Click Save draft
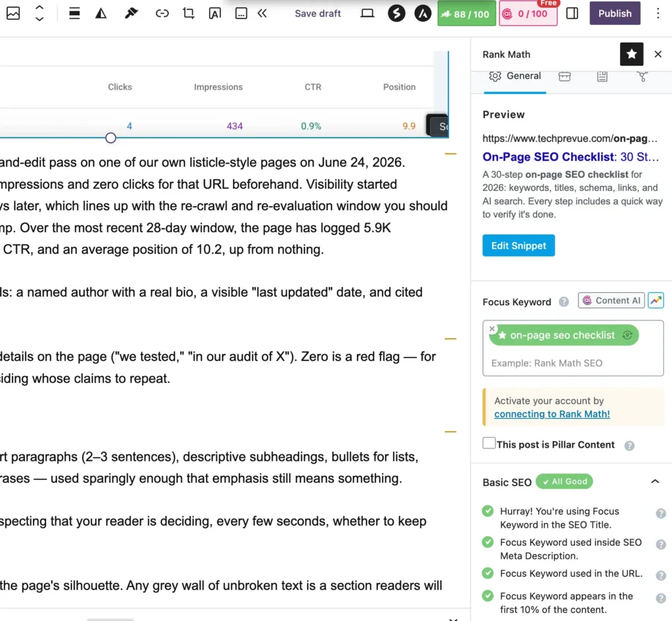This screenshot has width=672, height=621. 318,13
